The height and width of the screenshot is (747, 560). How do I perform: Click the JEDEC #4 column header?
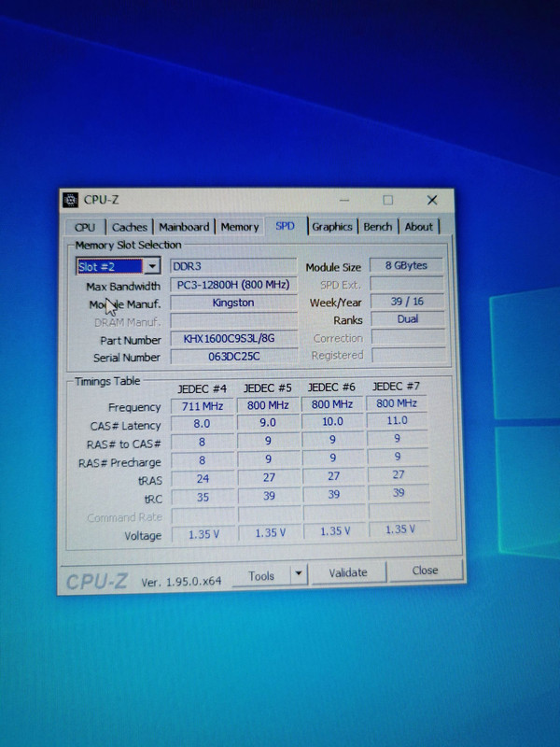[x=203, y=388]
